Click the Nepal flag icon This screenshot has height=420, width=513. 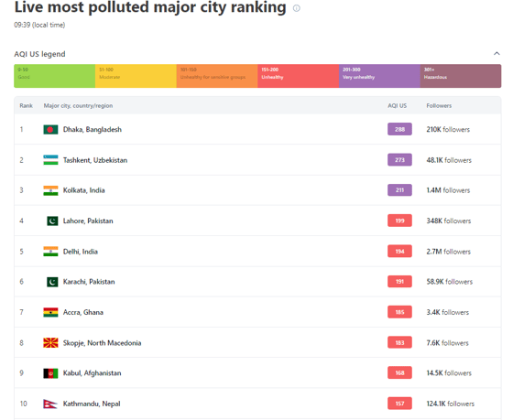(50, 404)
